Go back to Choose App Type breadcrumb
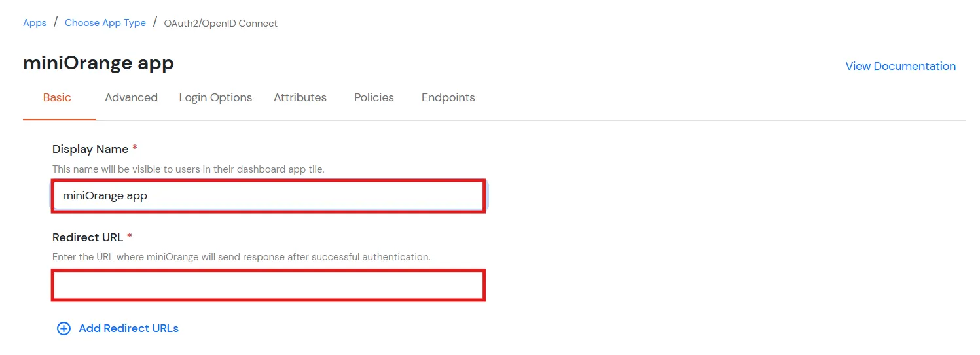 pos(105,23)
